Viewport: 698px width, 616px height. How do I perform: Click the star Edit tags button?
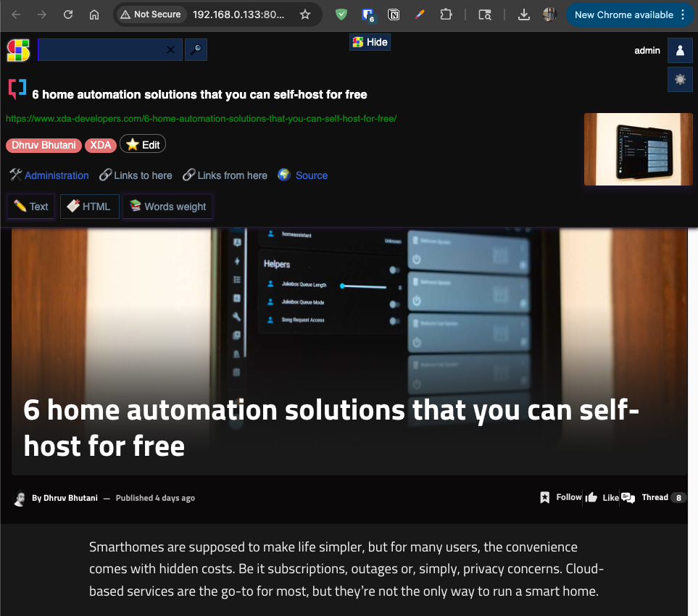(x=143, y=145)
